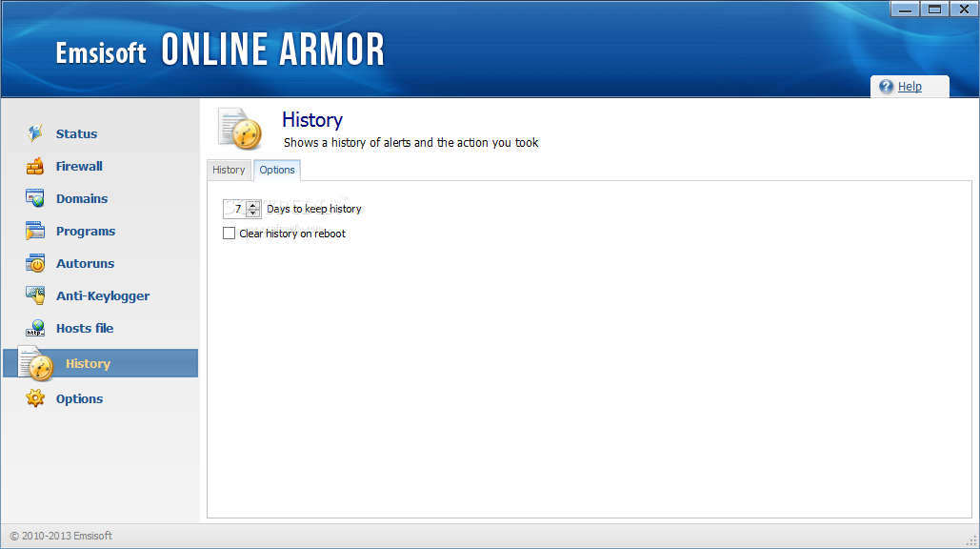Image resolution: width=980 pixels, height=549 pixels.
Task: Close the Online Armor window
Action: click(965, 9)
